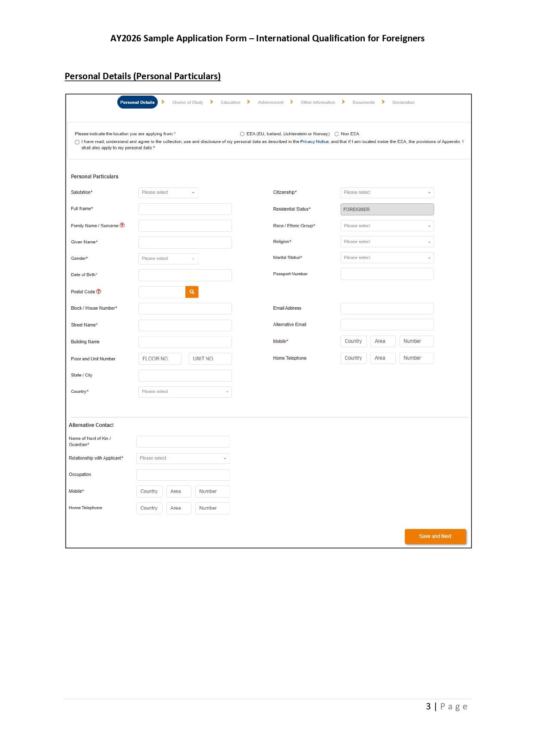Open the Salutation dropdown
The image size is (535, 756).
coord(168,193)
